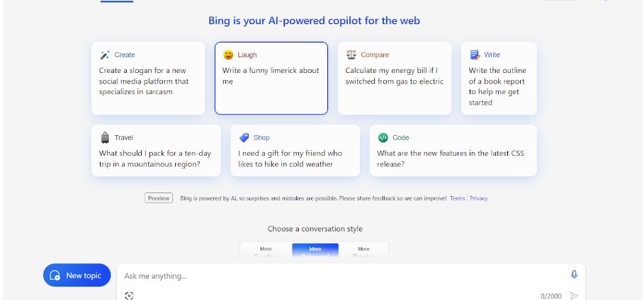Click the microphone icon in chat box
This screenshot has width=644, height=300.
(574, 275)
